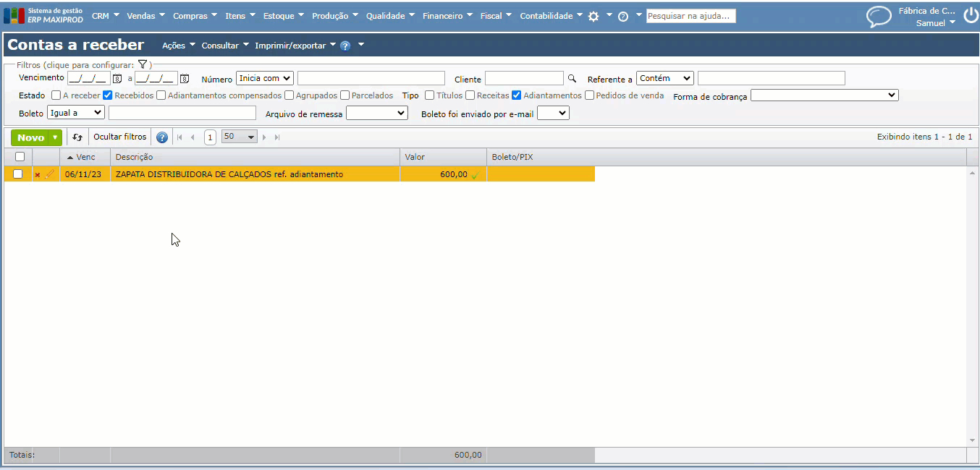Open the Vencimento end date calendar
This screenshot has width=980, height=470.
click(185, 79)
